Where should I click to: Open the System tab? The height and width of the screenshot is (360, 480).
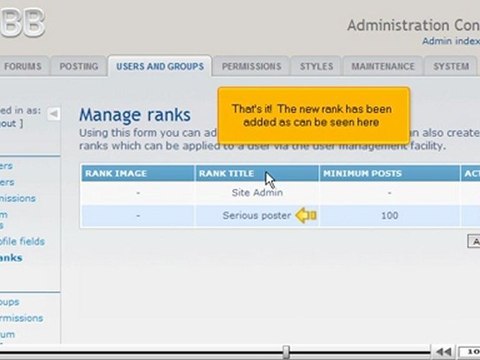(451, 66)
